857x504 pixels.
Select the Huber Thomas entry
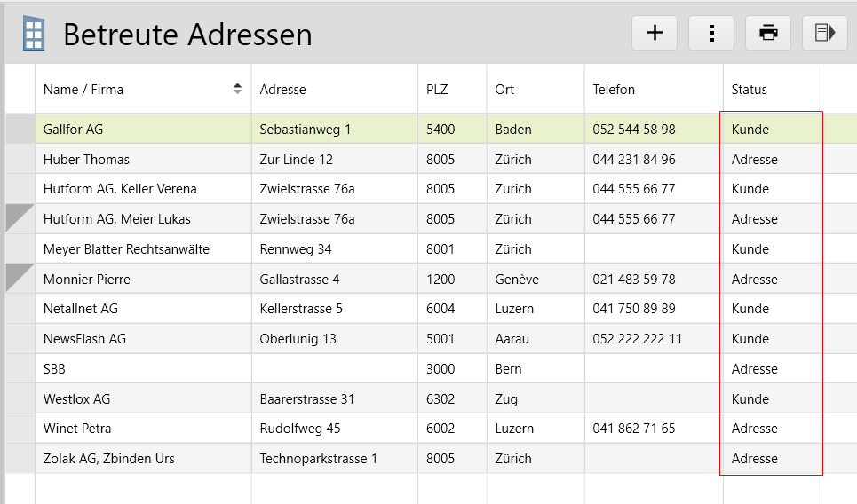(86, 160)
